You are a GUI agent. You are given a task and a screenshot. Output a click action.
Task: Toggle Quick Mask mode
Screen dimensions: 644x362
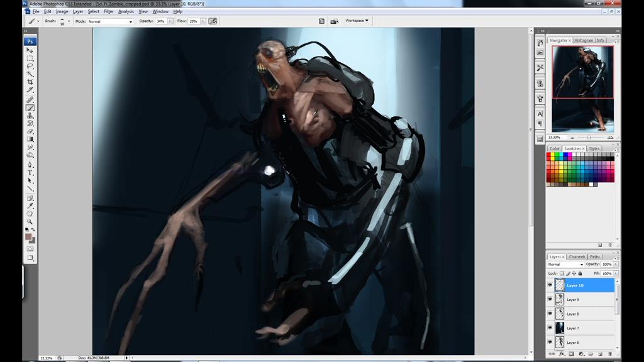[30, 249]
